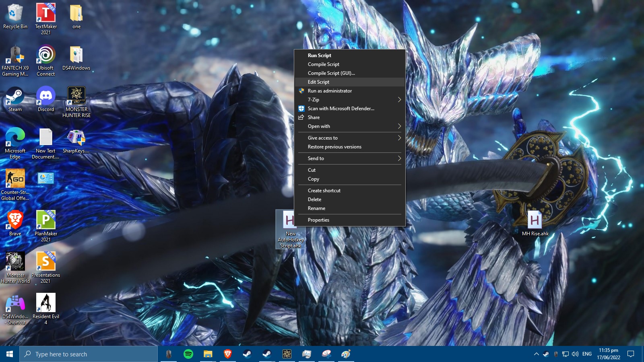
Task: Select the folder named one
Action: [76, 17]
